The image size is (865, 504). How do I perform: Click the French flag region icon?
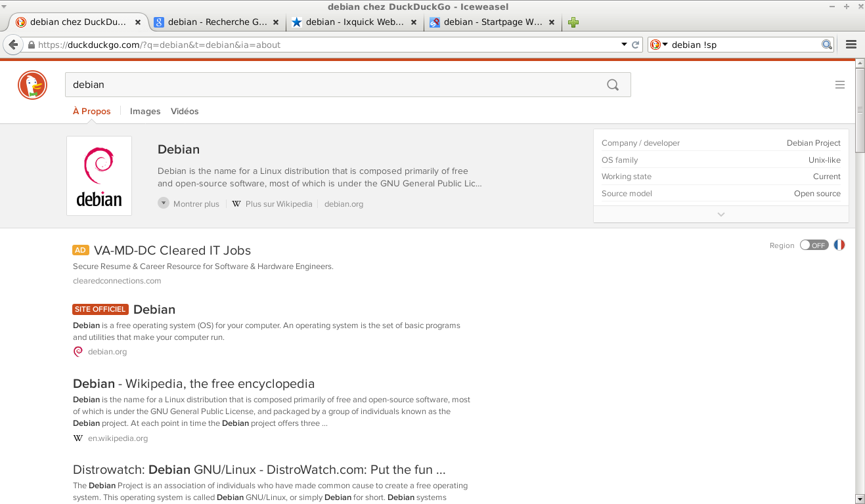(x=839, y=245)
